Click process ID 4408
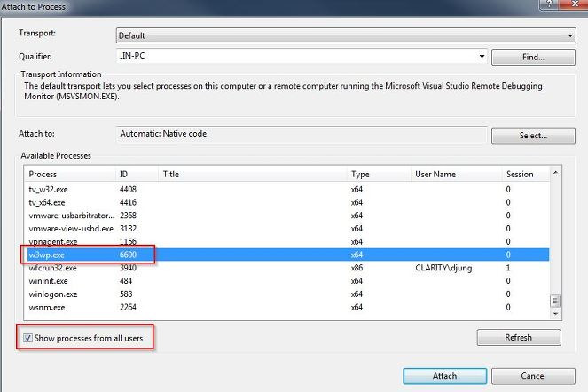Image resolution: width=588 pixels, height=392 pixels. tap(128, 190)
